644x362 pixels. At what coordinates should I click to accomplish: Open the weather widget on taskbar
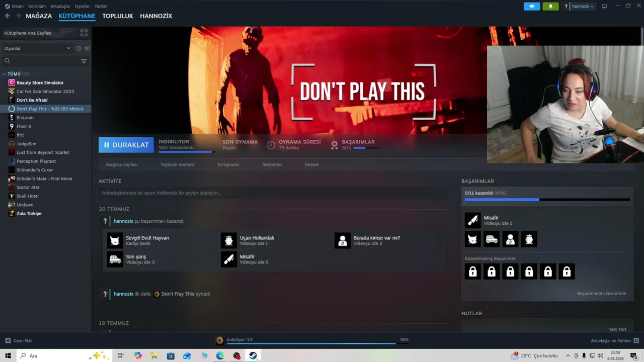[x=534, y=356]
